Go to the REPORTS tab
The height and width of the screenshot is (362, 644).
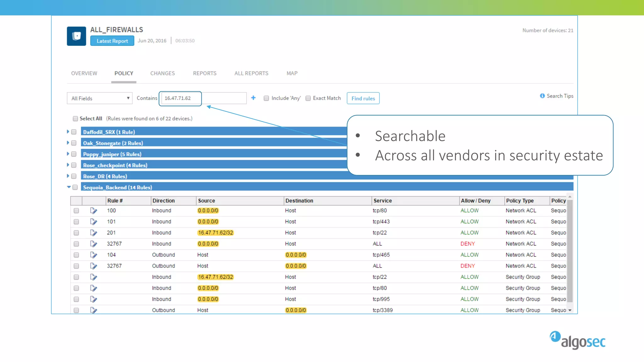[x=205, y=73]
